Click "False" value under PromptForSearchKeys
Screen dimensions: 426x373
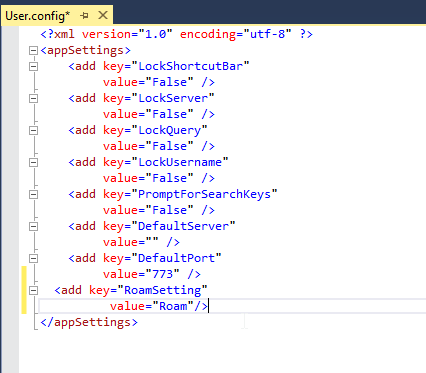(x=169, y=210)
